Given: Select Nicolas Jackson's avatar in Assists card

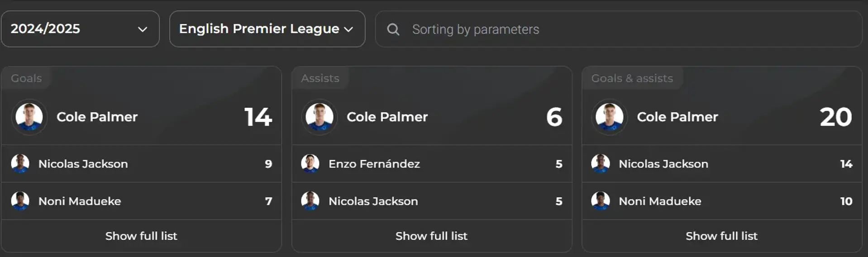Looking at the screenshot, I should pyautogui.click(x=310, y=201).
